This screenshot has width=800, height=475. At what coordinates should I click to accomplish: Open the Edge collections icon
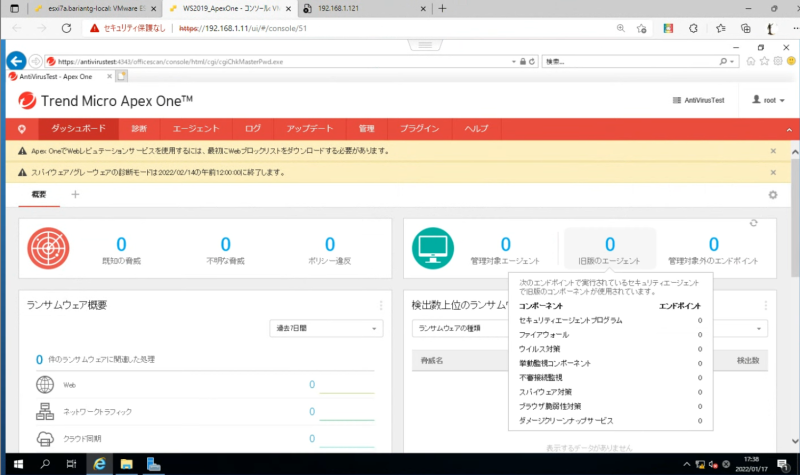click(746, 28)
